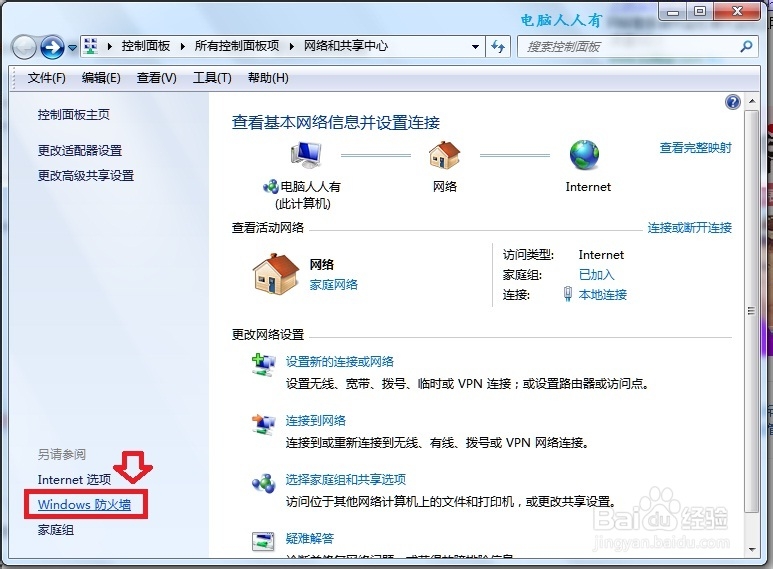Click the search magnifier icon
This screenshot has width=773, height=569.
[x=746, y=46]
